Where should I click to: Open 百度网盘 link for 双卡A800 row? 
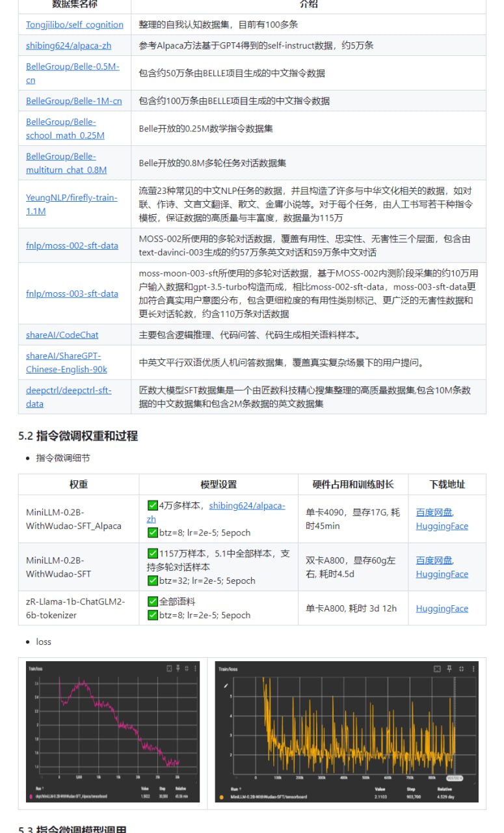[434, 560]
